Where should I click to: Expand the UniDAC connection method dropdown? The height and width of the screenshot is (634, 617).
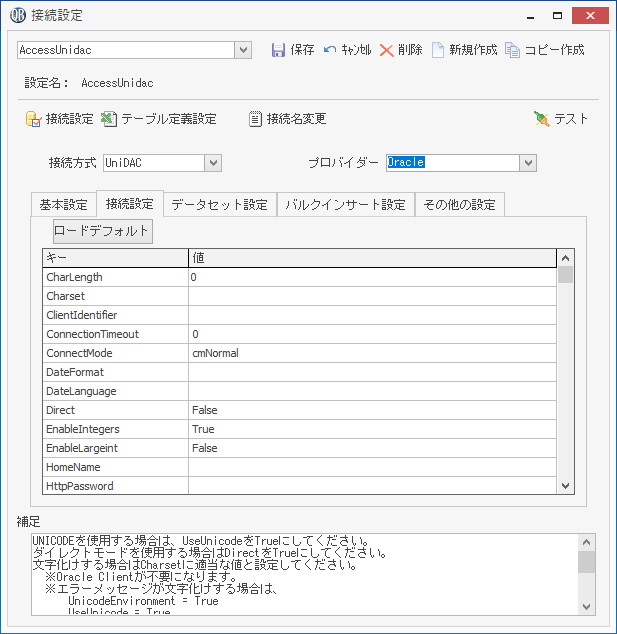[213, 163]
